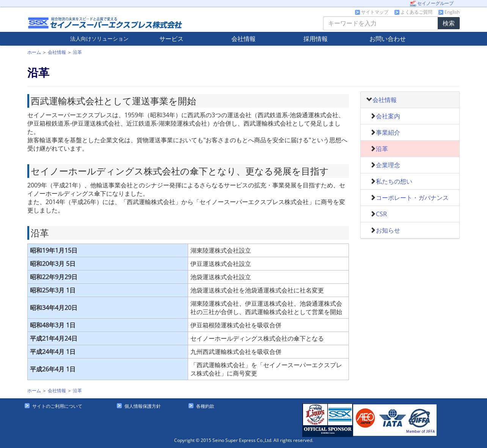Click chevron next to 事業紹介
This screenshot has width=487, height=448.
(x=373, y=132)
